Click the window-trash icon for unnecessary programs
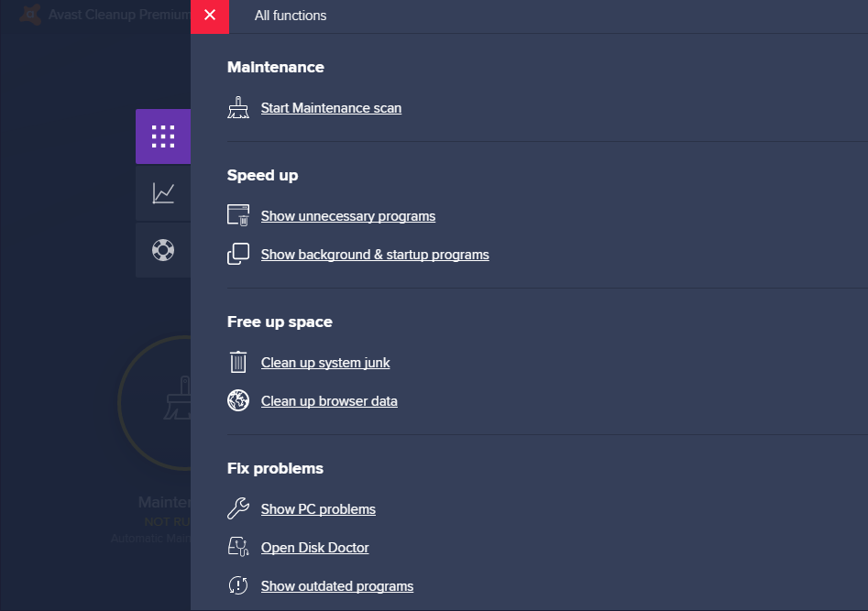This screenshot has height=611, width=868. coord(238,216)
